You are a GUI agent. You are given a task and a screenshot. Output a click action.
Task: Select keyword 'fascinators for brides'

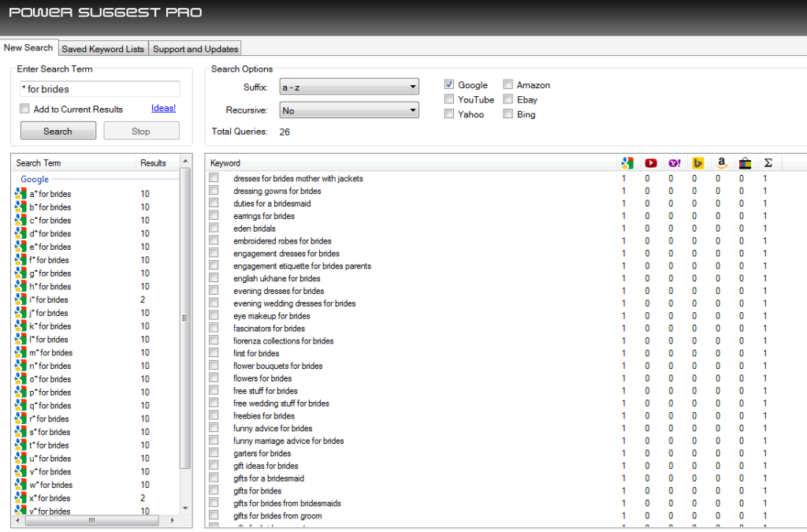click(269, 328)
